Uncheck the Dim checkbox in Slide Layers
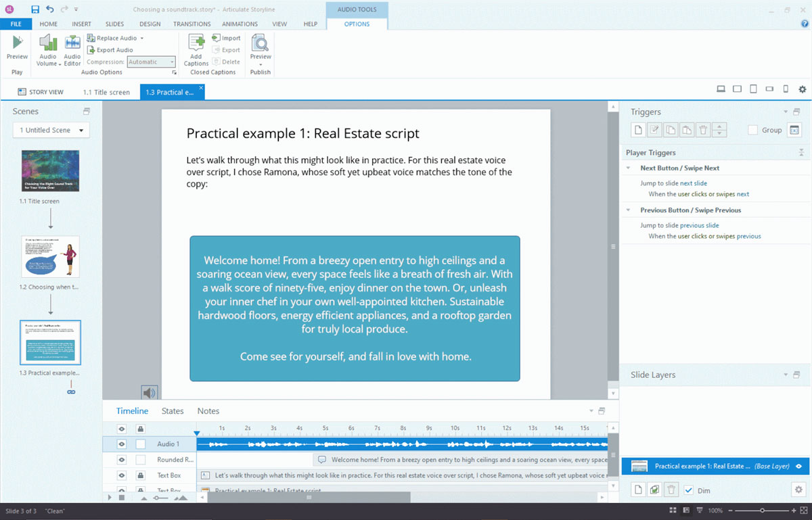This screenshot has height=520, width=812. click(x=689, y=490)
